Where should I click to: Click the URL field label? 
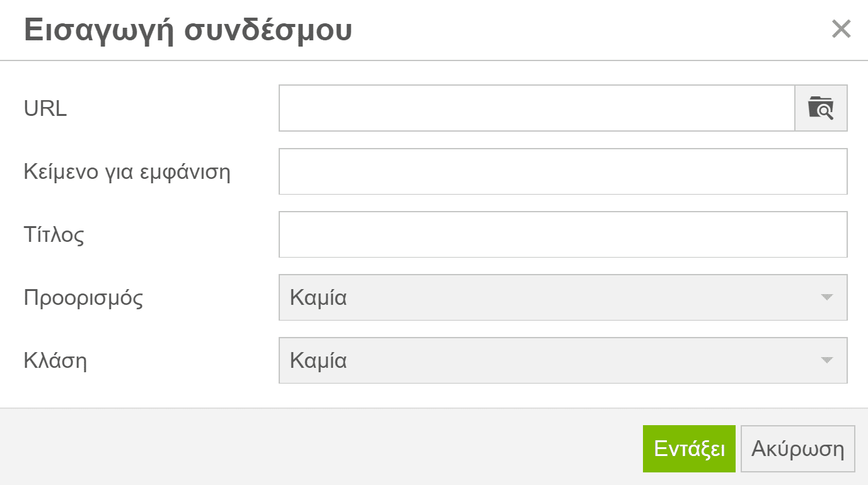[x=45, y=109]
